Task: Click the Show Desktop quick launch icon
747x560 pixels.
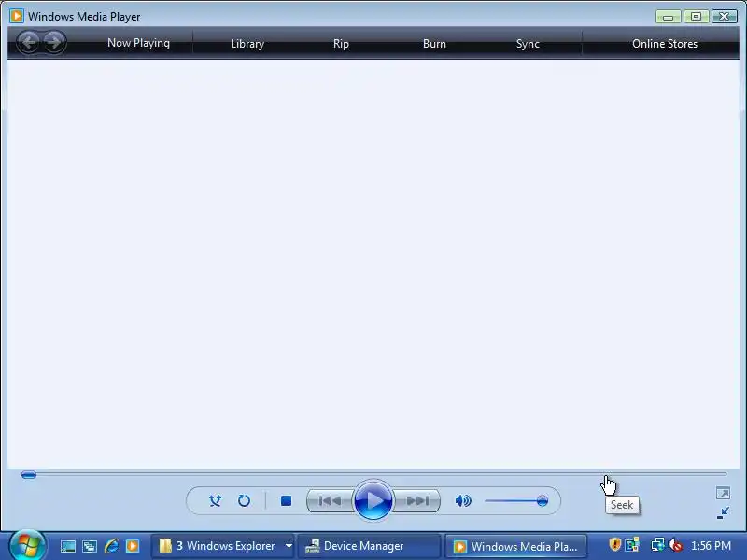Action: tap(67, 546)
